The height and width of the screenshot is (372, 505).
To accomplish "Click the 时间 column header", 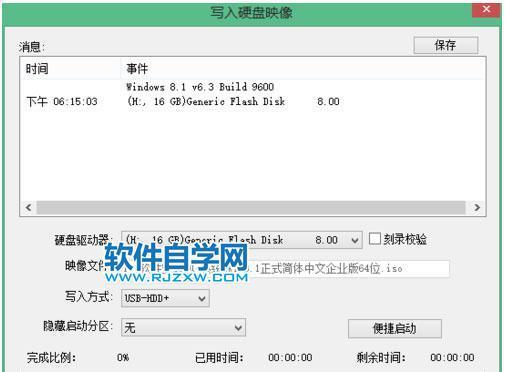I will tap(71, 69).
